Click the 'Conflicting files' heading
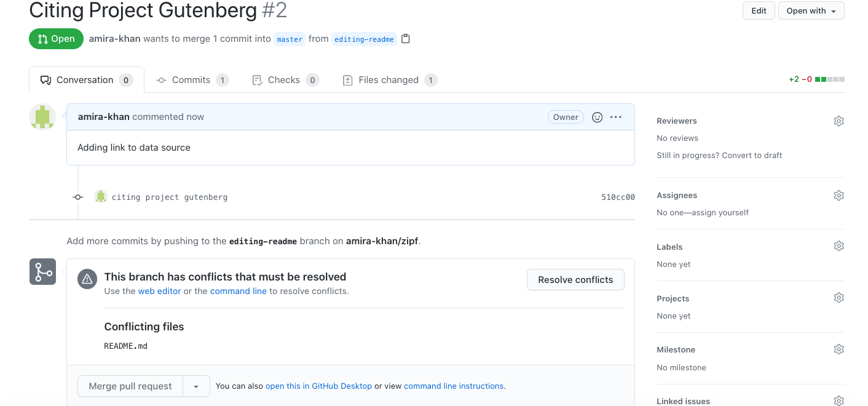The height and width of the screenshot is (406, 868). 144,327
